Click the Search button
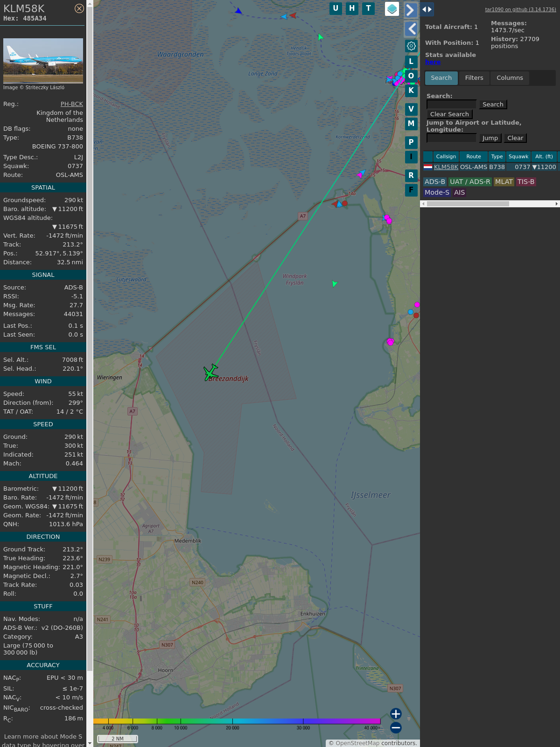 493,105
